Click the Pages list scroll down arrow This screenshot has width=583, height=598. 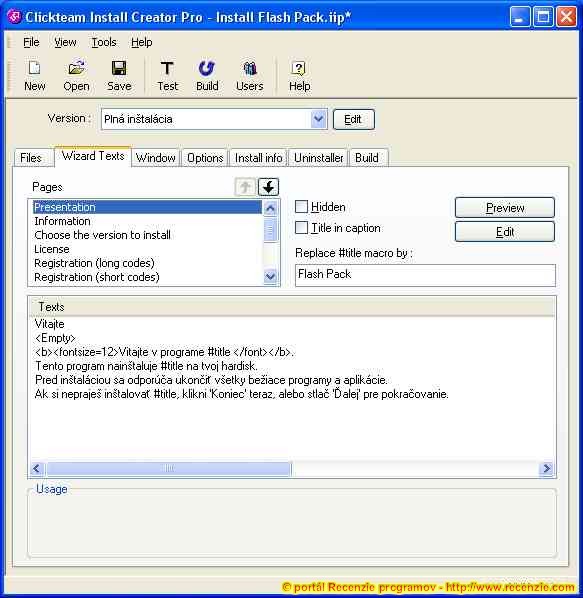(270, 276)
